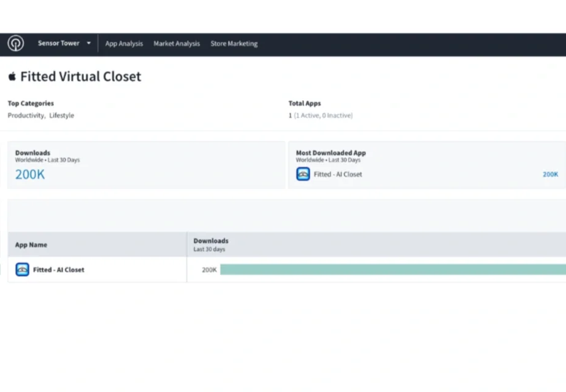Click the large 200K downloads figure
566x392 pixels.
click(30, 174)
